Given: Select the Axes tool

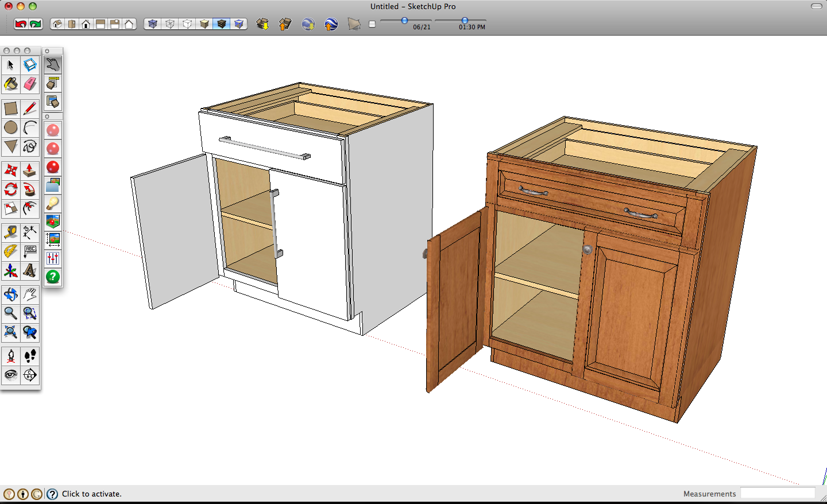Looking at the screenshot, I should point(11,270).
